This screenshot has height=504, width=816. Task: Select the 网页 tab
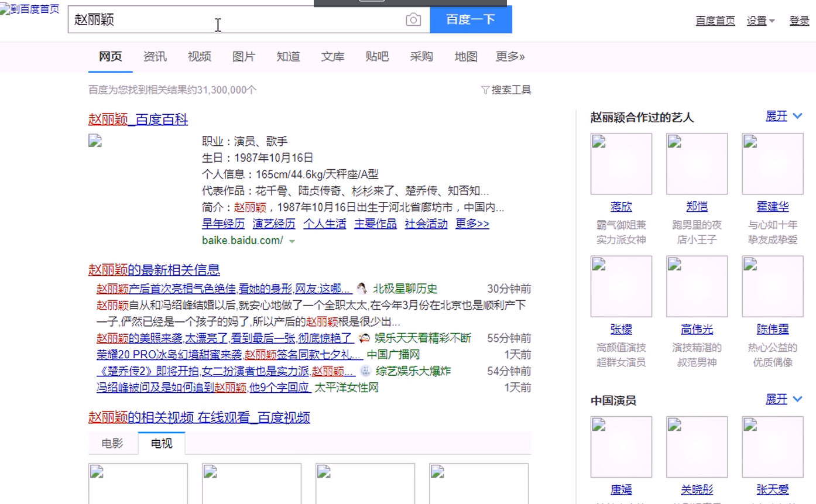111,57
